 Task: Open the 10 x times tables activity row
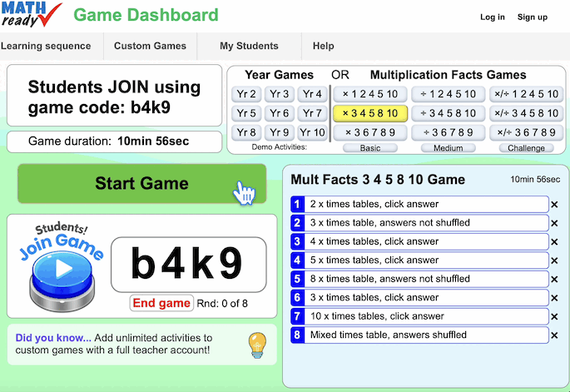428,316
